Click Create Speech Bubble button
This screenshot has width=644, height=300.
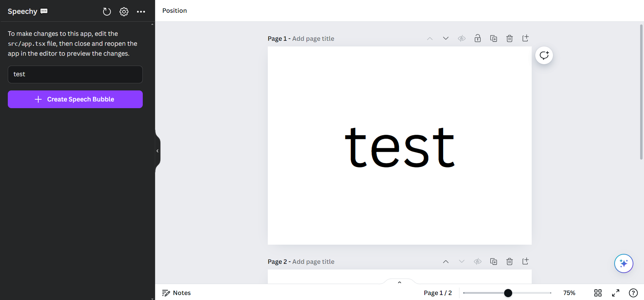pos(75,99)
